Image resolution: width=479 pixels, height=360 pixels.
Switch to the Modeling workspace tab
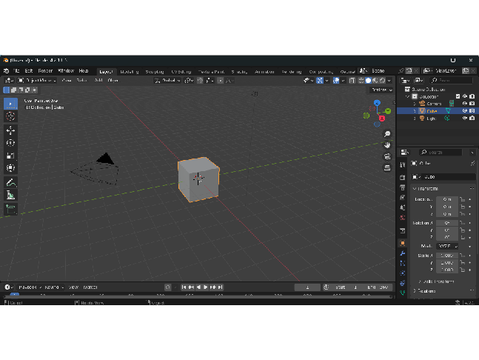click(x=129, y=72)
